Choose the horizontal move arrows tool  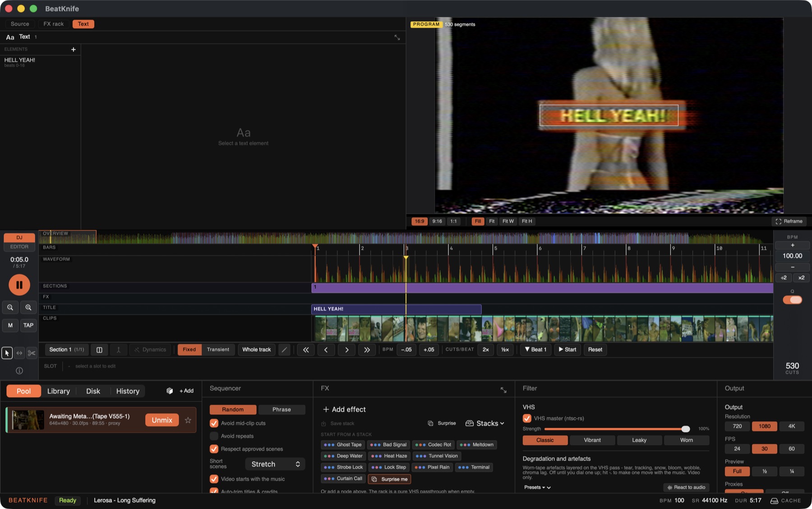click(x=19, y=353)
